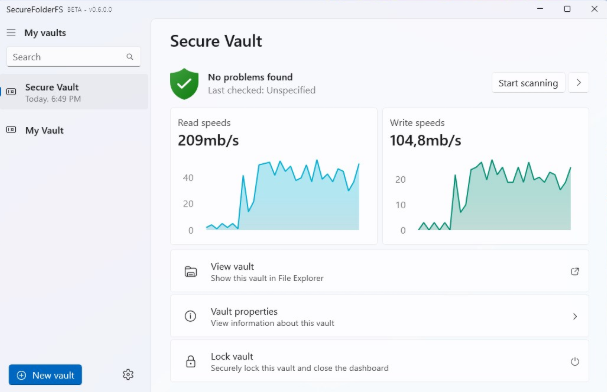Click the padlock icon on Lock vault
Screen dimensions: 607x392
[x=190, y=361]
